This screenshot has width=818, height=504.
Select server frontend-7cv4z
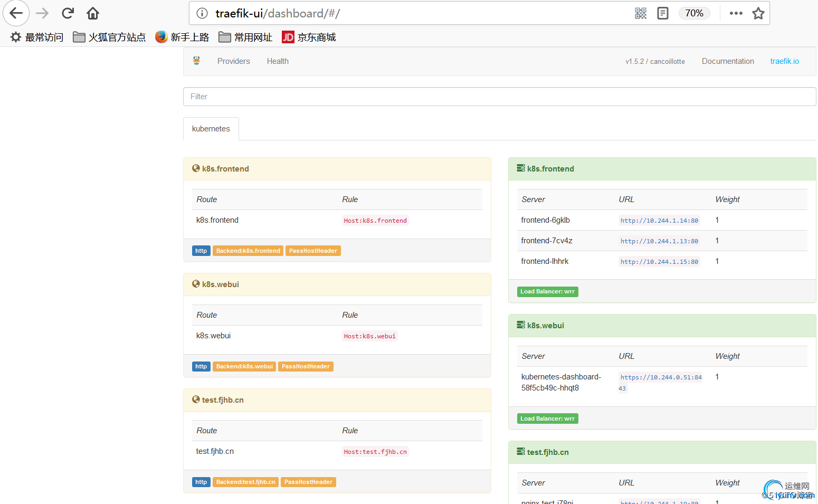(x=547, y=241)
